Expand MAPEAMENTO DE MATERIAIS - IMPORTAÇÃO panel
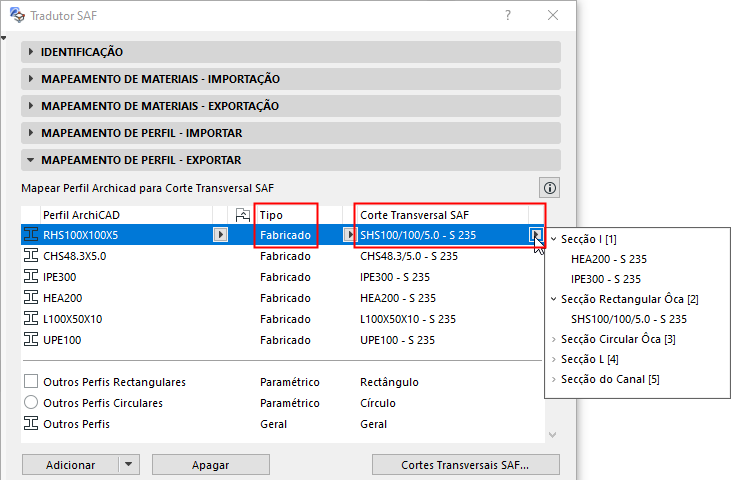Image resolution: width=731 pixels, height=480 pixels. point(30,79)
